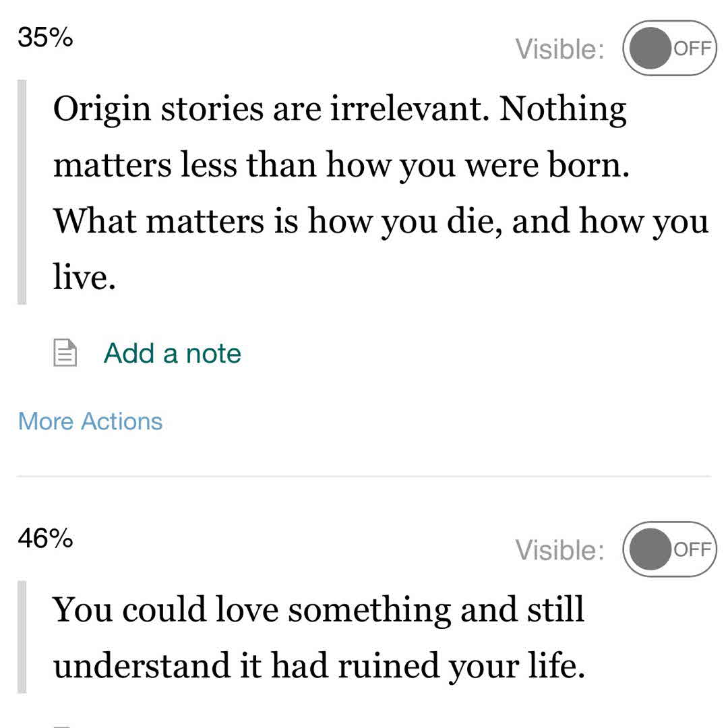Image resolution: width=728 pixels, height=728 pixels.
Task: Click the gray bar beside Origin stories quote
Action: pyautogui.click(x=22, y=192)
